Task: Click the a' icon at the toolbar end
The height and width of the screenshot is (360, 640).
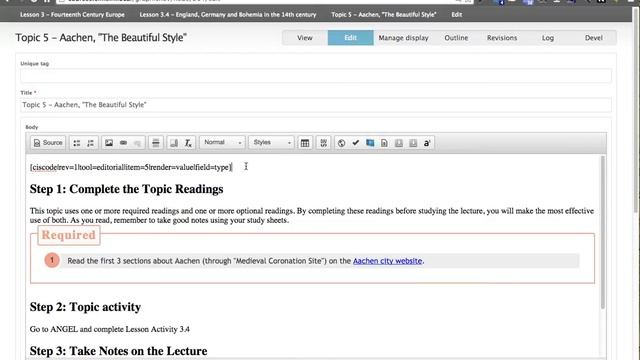Action: pos(427,143)
